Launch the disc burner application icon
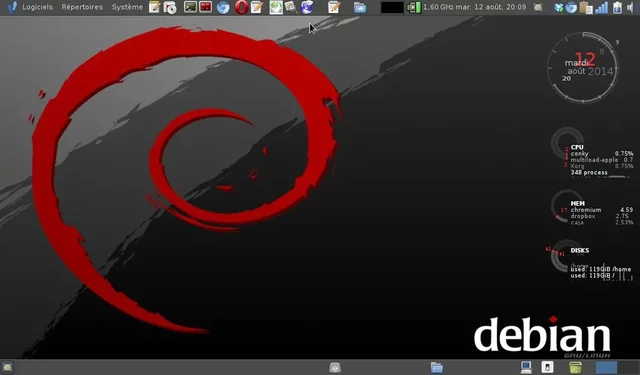640x375 pixels. pos(170,7)
